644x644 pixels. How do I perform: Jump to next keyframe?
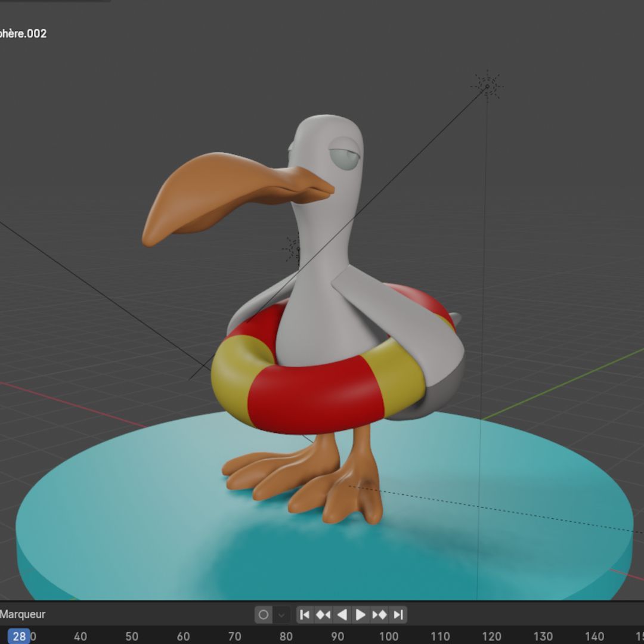coord(380,614)
